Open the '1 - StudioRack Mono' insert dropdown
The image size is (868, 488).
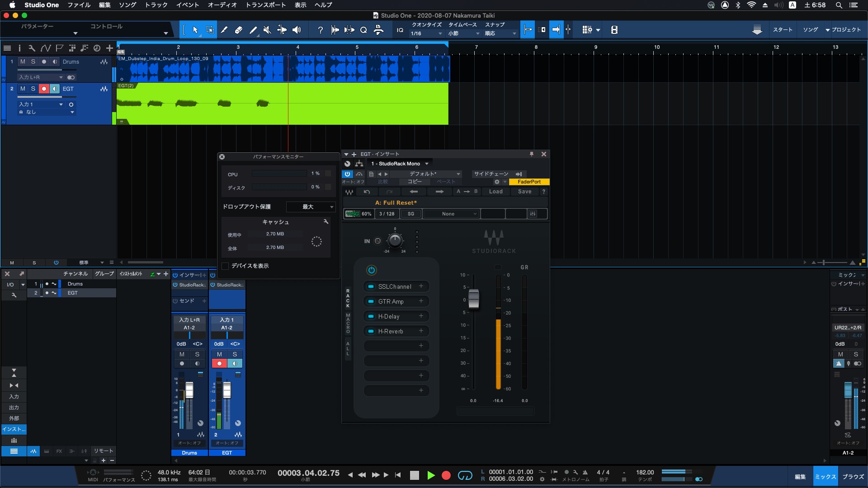(x=400, y=164)
